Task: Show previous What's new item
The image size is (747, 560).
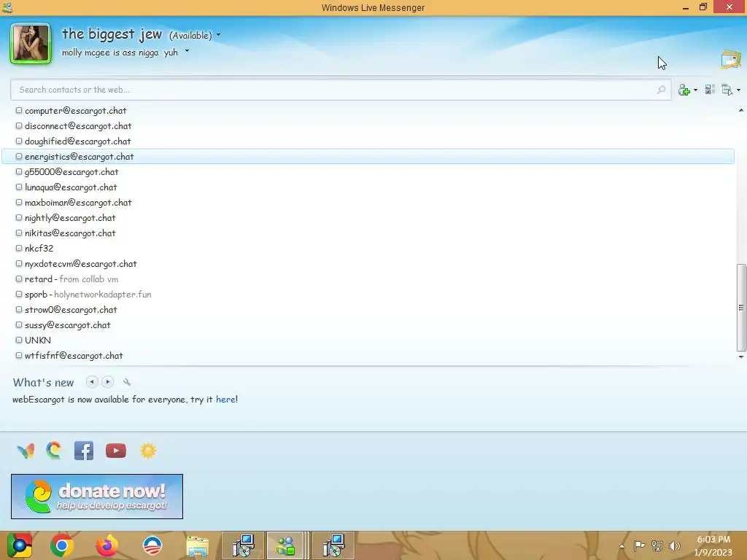Action: [92, 382]
